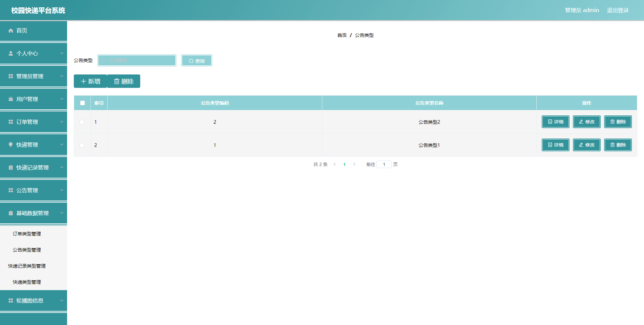Screen dimensions: 644x325
Task: Toggle the select-all checkbox in table header
Action: (83, 103)
